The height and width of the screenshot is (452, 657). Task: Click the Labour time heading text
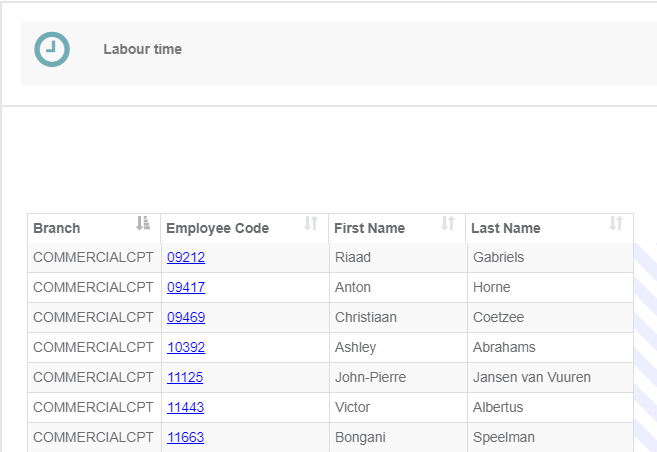click(x=142, y=49)
